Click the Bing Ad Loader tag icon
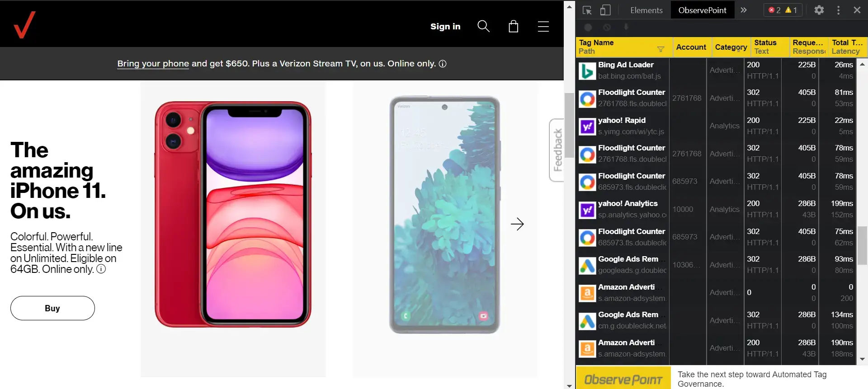This screenshot has height=389, width=868. point(587,71)
